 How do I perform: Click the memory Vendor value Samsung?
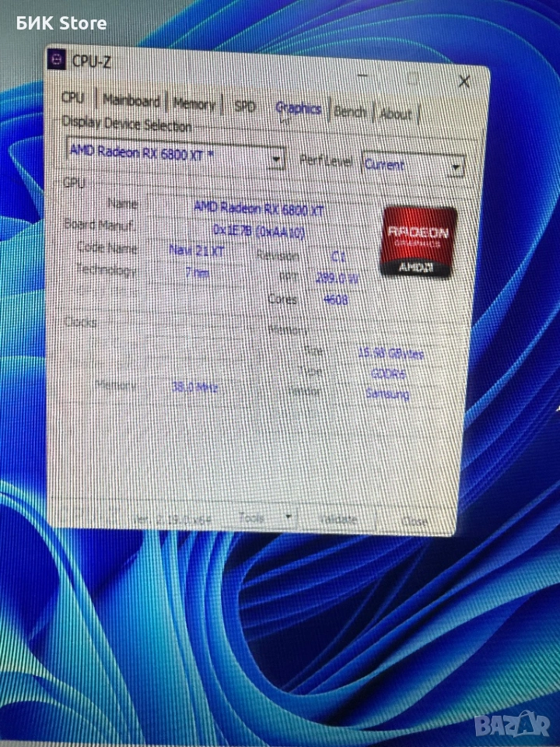tap(387, 394)
